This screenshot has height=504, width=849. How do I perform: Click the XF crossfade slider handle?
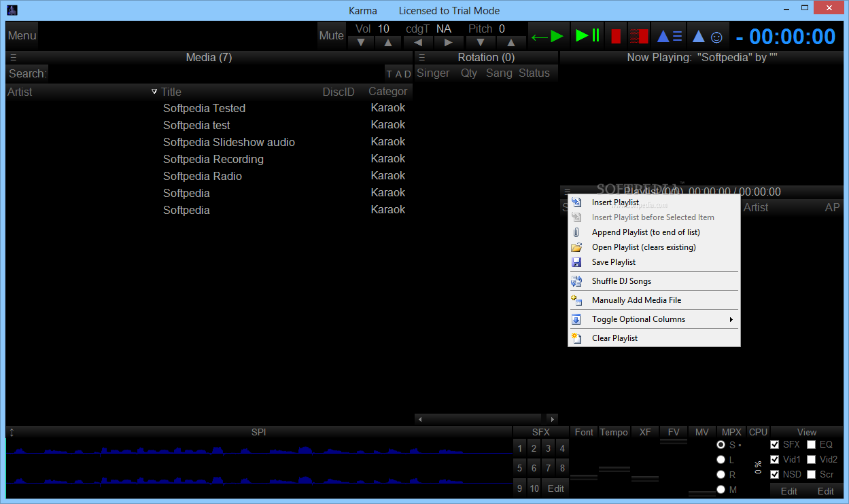645,479
